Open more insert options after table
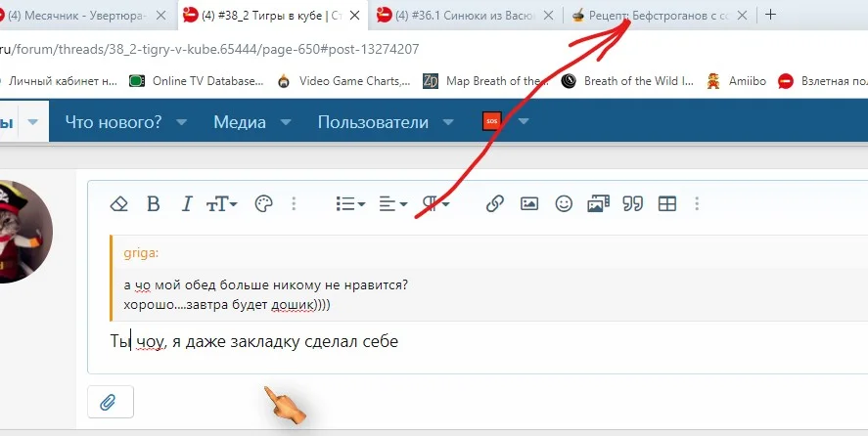 [697, 204]
